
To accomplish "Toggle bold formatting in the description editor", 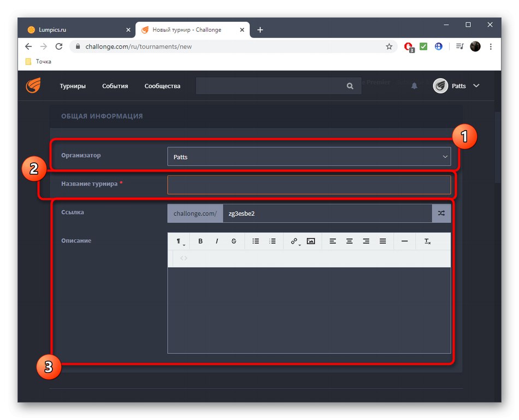I will coord(200,241).
